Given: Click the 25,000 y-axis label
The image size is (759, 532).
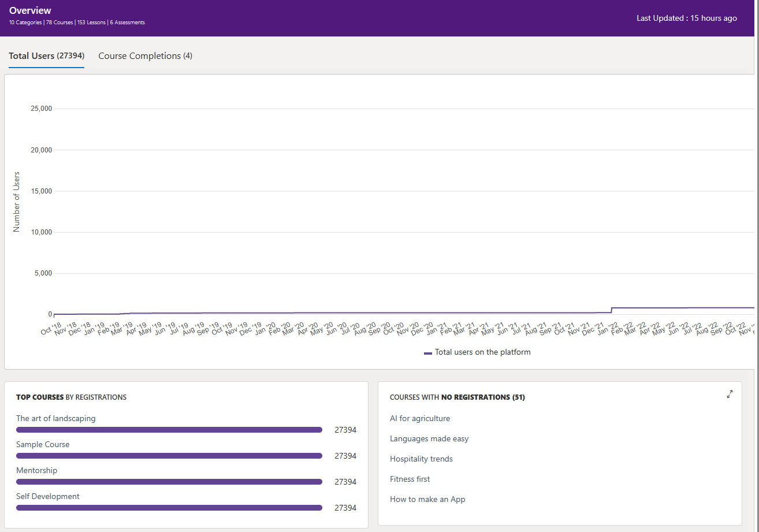Looking at the screenshot, I should pyautogui.click(x=41, y=109).
